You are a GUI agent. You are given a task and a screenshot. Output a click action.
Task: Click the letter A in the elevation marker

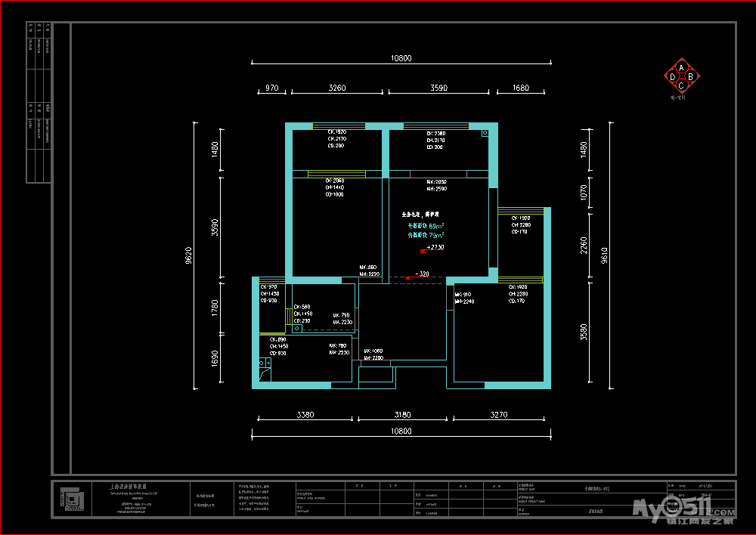pyautogui.click(x=681, y=67)
